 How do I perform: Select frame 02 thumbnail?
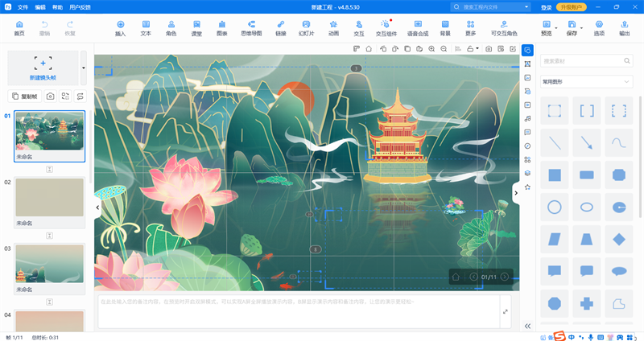pos(50,197)
